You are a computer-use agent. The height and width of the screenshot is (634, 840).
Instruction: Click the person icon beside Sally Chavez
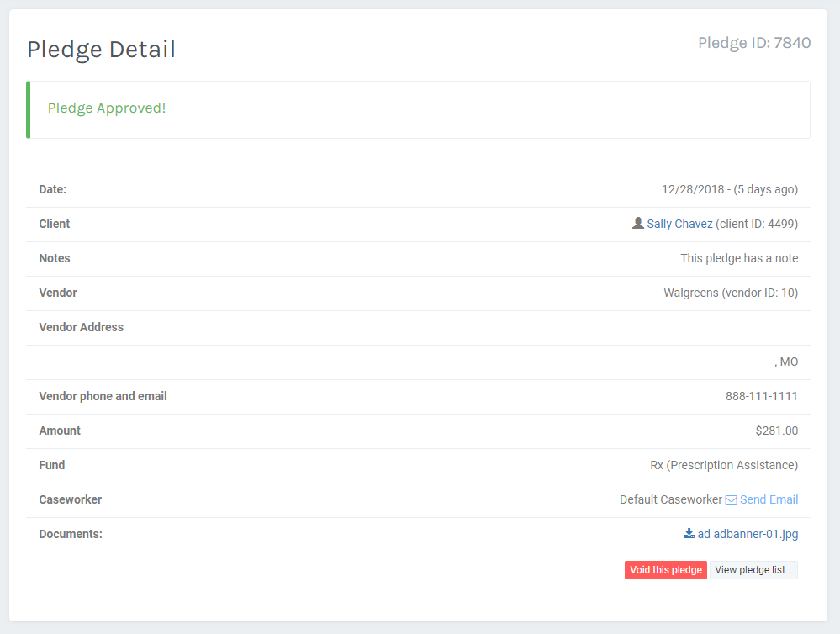[x=638, y=223]
